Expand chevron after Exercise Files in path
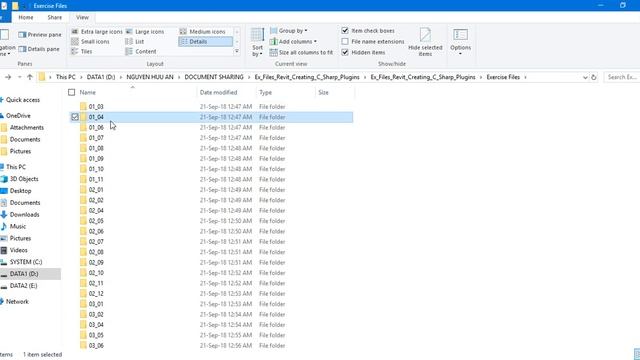This screenshot has width=640, height=360. (525, 77)
